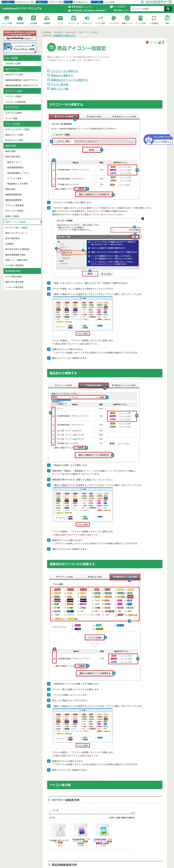
Task: Click the makeshop support banner
Action: pyautogui.click(x=20, y=36)
